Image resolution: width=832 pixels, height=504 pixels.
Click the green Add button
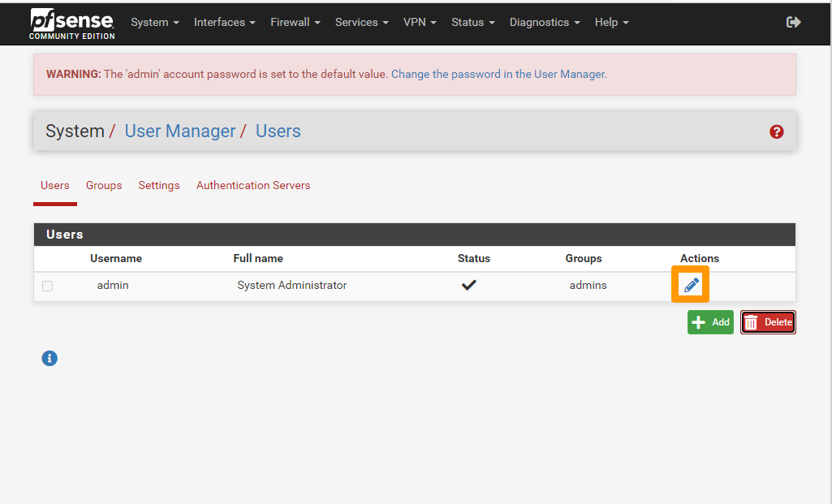710,322
